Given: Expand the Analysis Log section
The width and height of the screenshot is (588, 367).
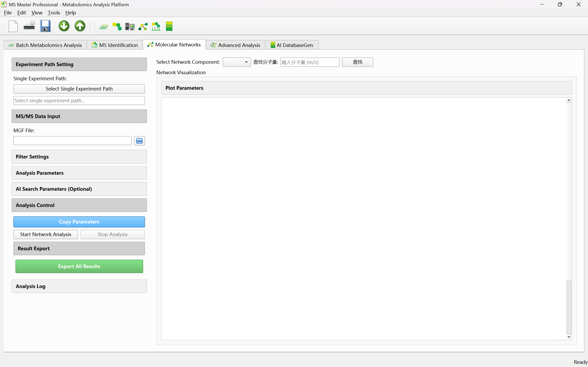Looking at the screenshot, I should pyautogui.click(x=79, y=286).
